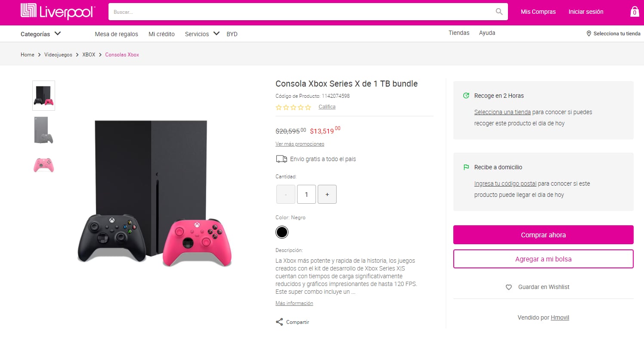Viewport: 644px width, 342px height.
Task: Open Mesa de regalos menu item
Action: pyautogui.click(x=116, y=34)
